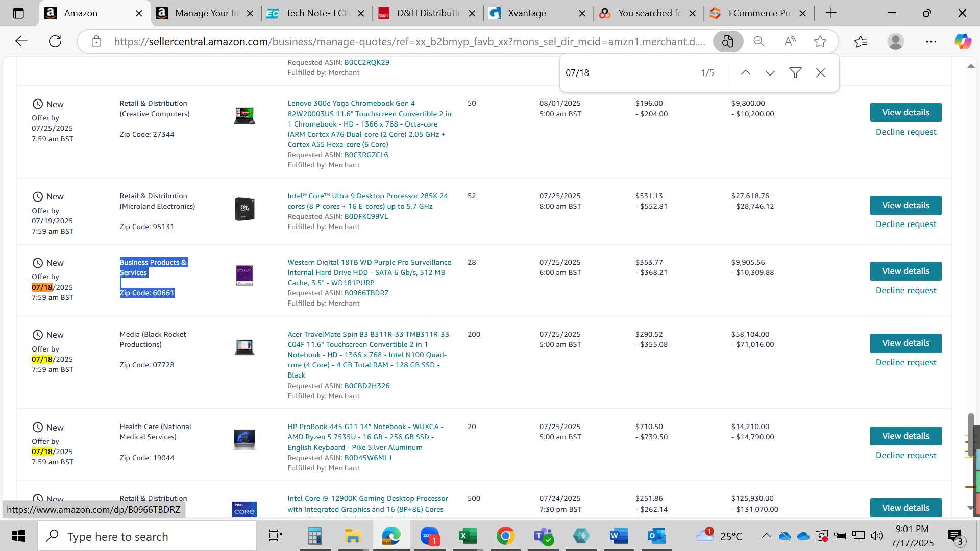Open the weather widget showing 25°C
The width and height of the screenshot is (980, 551).
(719, 536)
